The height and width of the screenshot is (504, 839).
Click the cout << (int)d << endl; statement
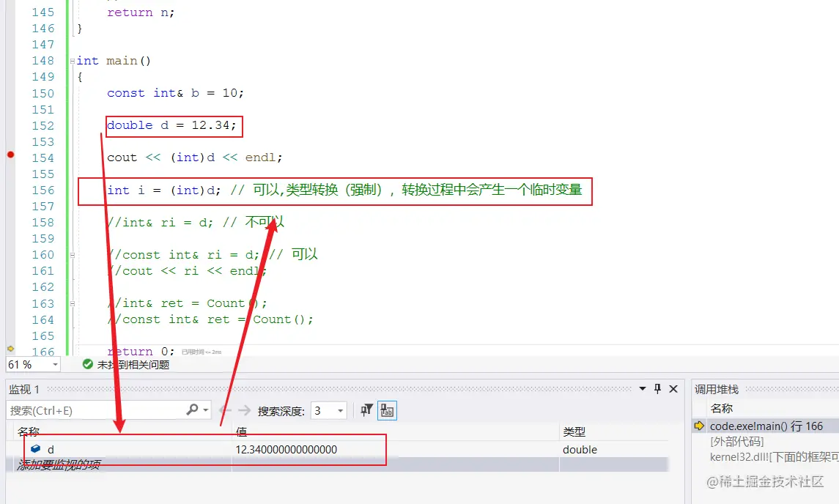(x=194, y=157)
